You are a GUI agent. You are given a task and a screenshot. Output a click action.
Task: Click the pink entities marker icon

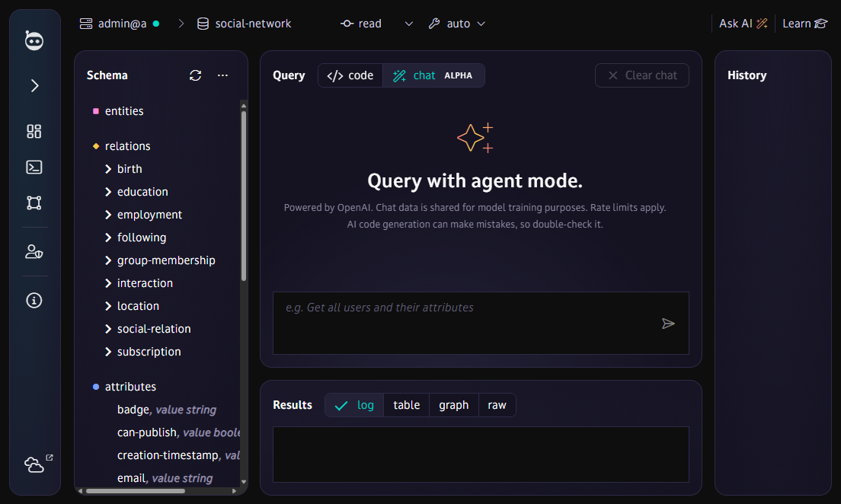coord(96,111)
